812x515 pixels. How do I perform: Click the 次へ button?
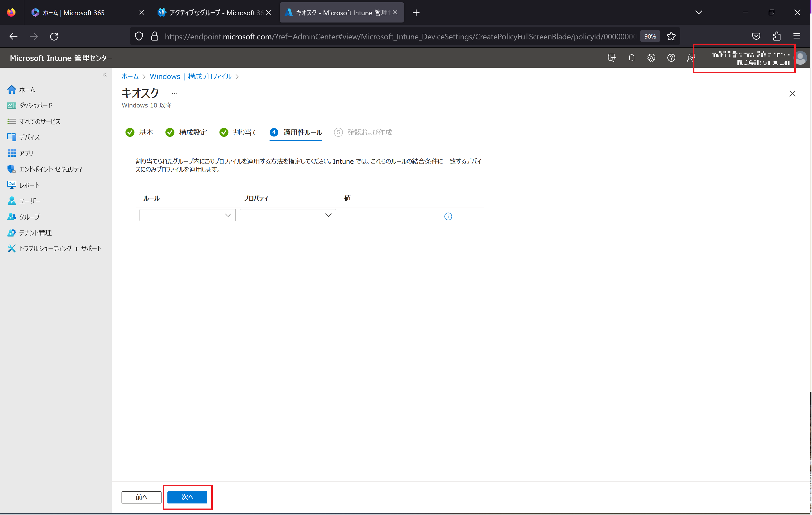click(187, 497)
